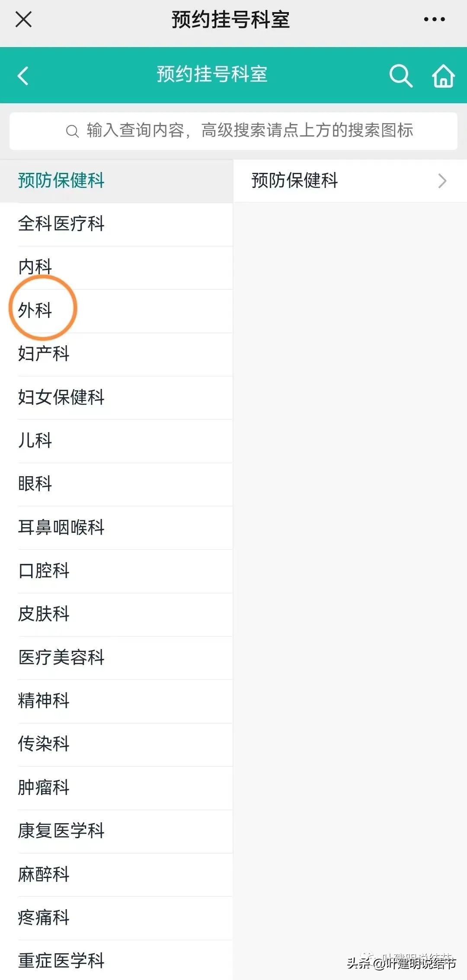
Task: Select the circled 外科 department
Action: (35, 310)
